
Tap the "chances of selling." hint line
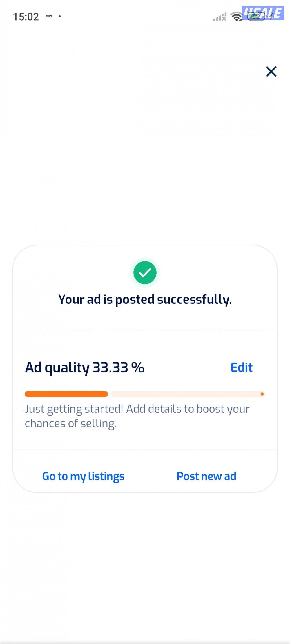pyautogui.click(x=71, y=423)
